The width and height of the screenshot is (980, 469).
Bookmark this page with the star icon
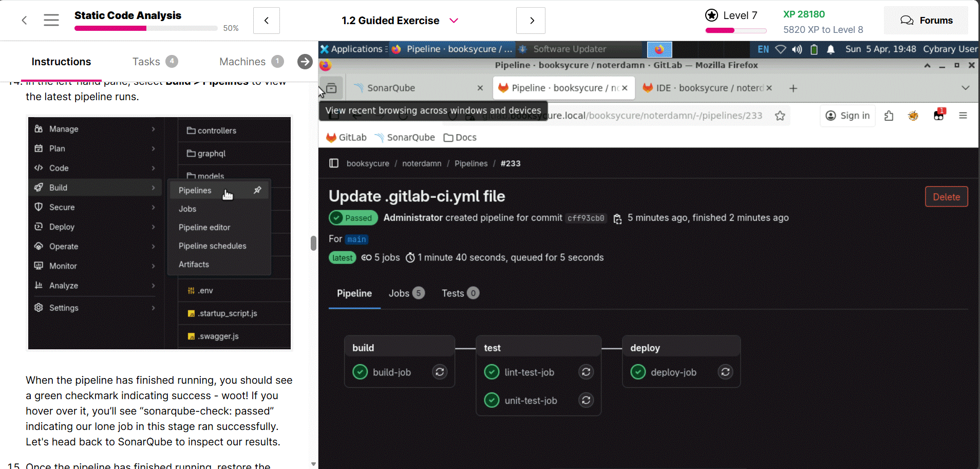[x=780, y=116]
